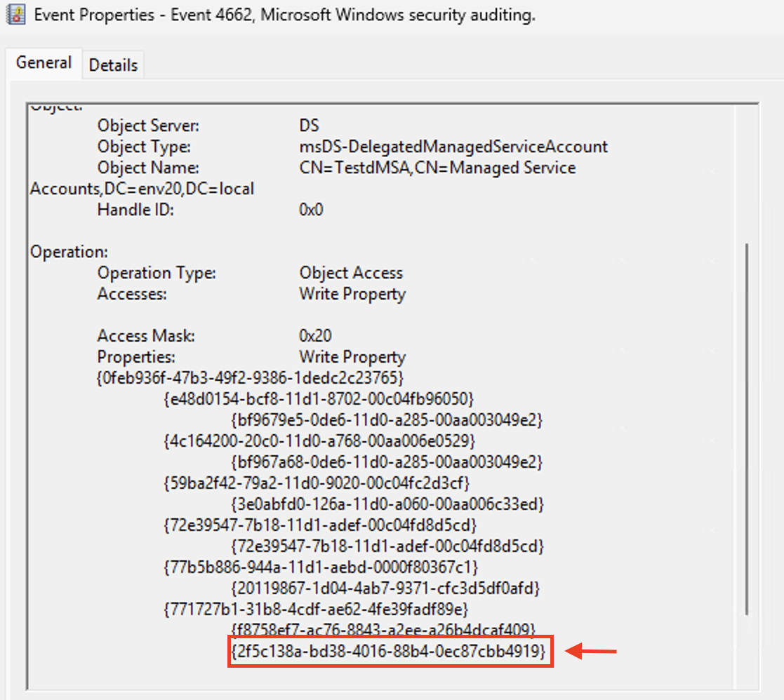Click the Properties: label
The image size is (784, 700).
136,357
